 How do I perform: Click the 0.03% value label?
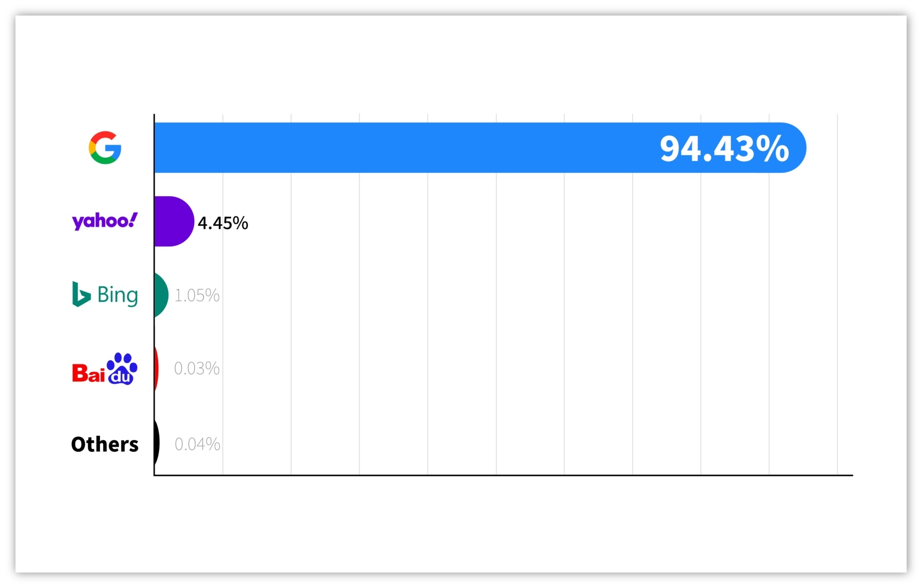(x=197, y=369)
